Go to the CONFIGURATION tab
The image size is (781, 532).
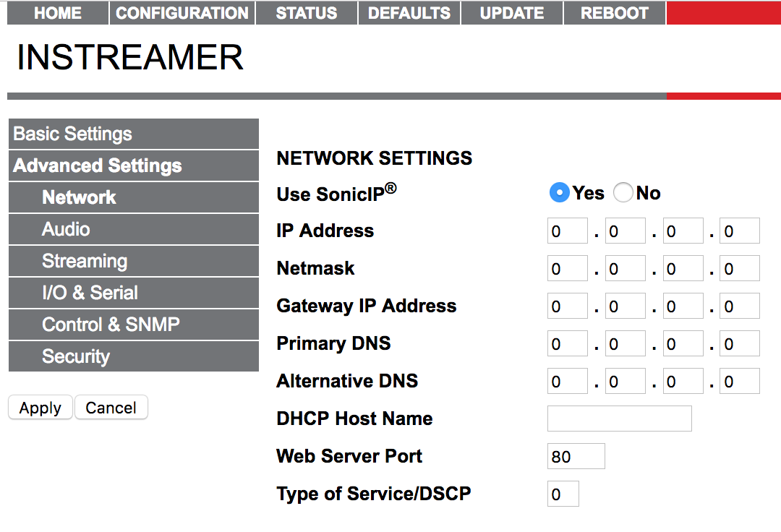pos(182,12)
